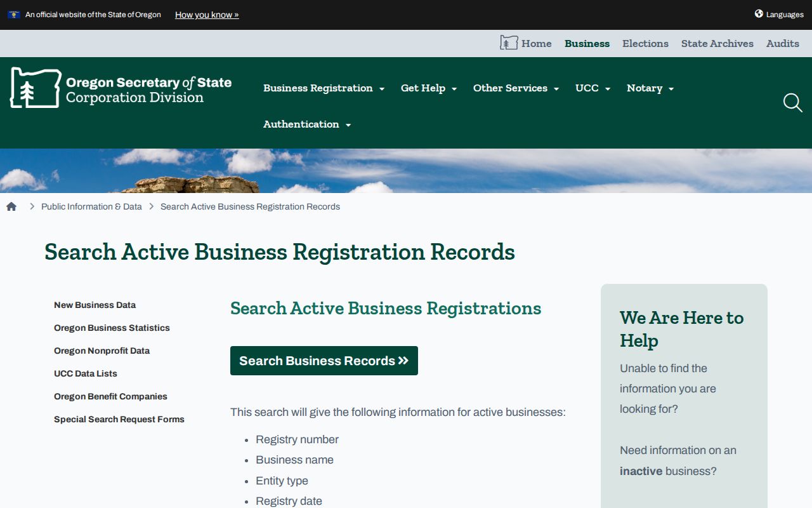Open the site search magnifier icon
Viewport: 812px width, 508px height.
click(x=792, y=103)
